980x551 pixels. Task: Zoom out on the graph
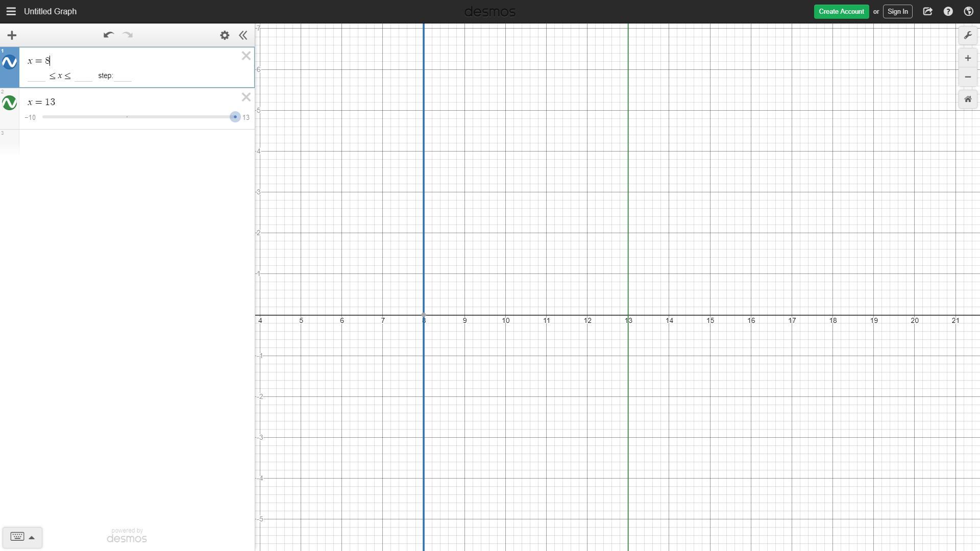click(968, 77)
